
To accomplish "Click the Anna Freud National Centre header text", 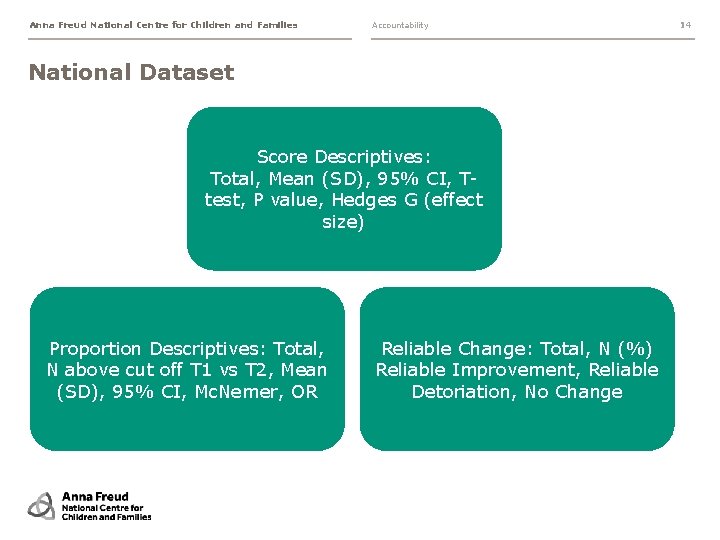I will tap(163, 25).
